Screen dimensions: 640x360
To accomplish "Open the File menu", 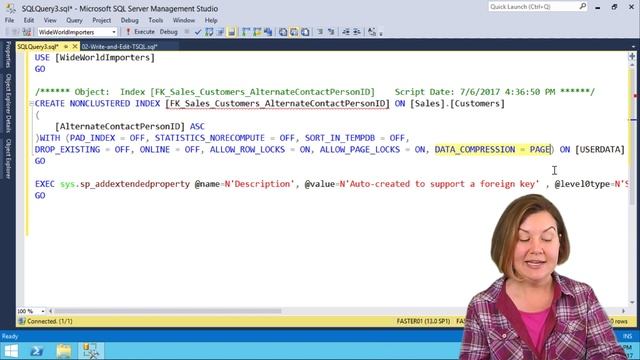I will point(9,20).
